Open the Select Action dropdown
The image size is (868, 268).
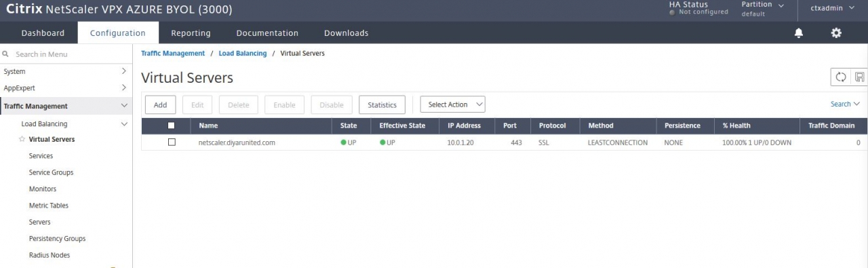pyautogui.click(x=453, y=104)
